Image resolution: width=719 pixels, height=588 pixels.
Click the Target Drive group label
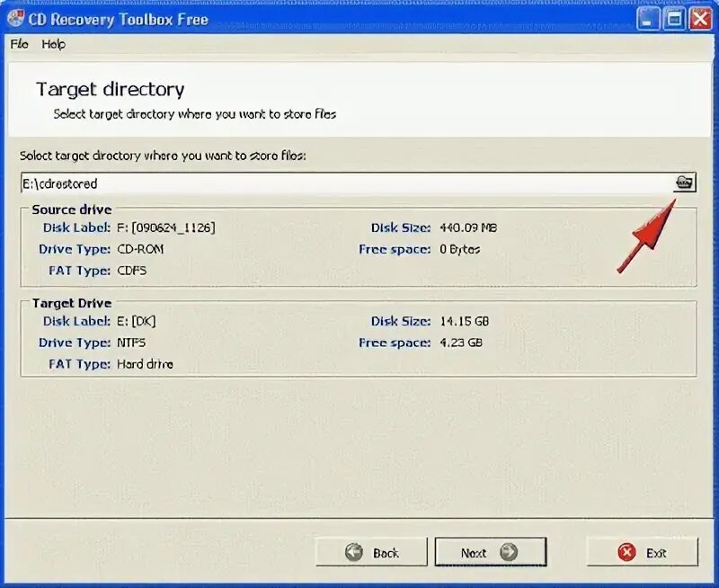point(72,303)
